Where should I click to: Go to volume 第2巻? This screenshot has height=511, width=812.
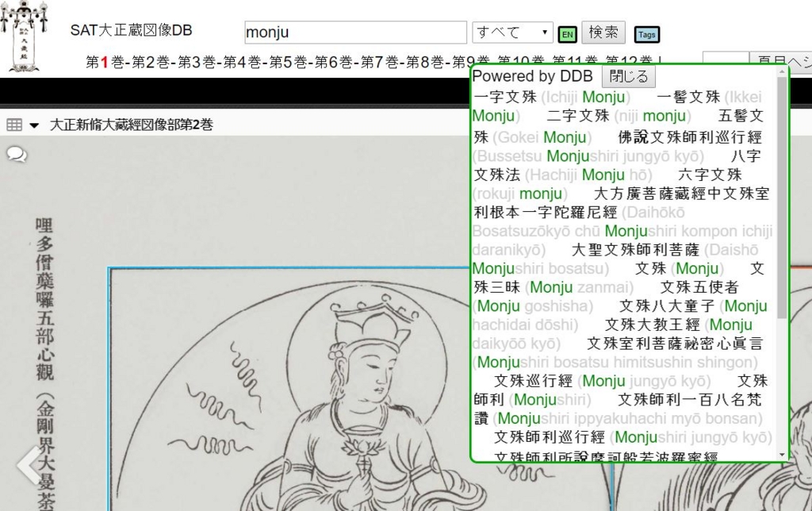pos(151,62)
